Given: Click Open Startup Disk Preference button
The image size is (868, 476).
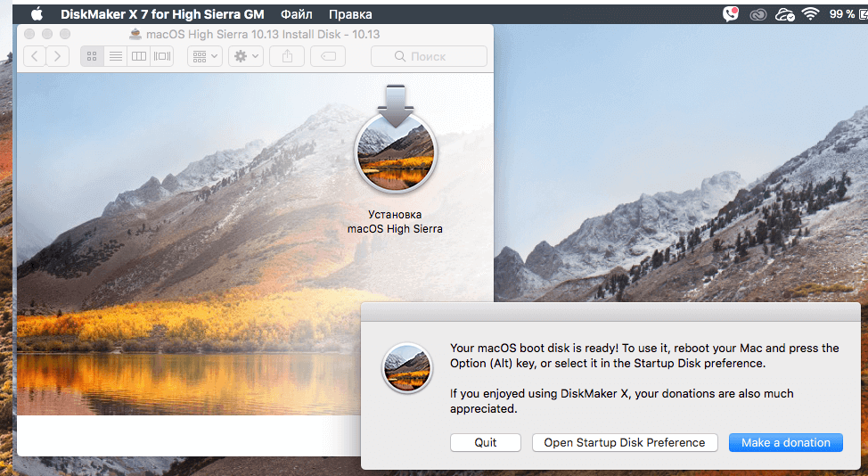Looking at the screenshot, I should point(624,442).
